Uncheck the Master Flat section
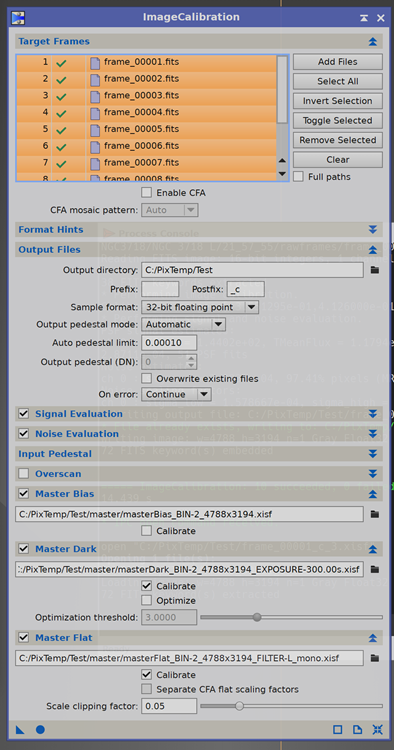The image size is (394, 750). [23, 637]
